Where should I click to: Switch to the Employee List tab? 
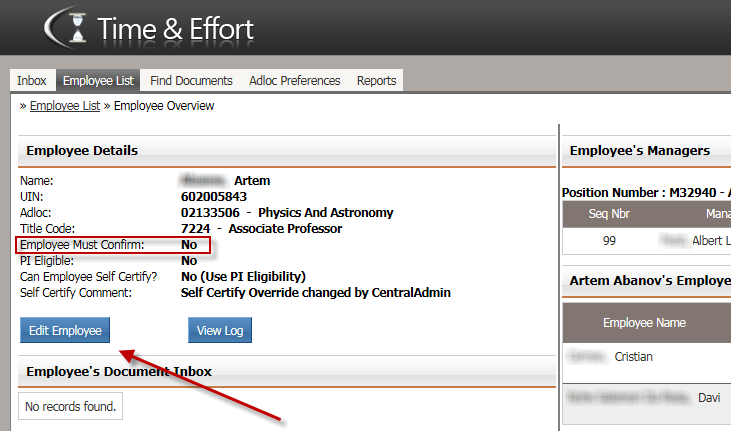[97, 81]
